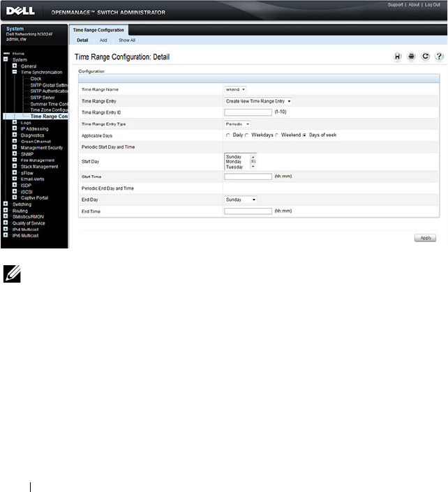The image size is (448, 492).
Task: Open the End Day dropdown
Action: [240, 200]
